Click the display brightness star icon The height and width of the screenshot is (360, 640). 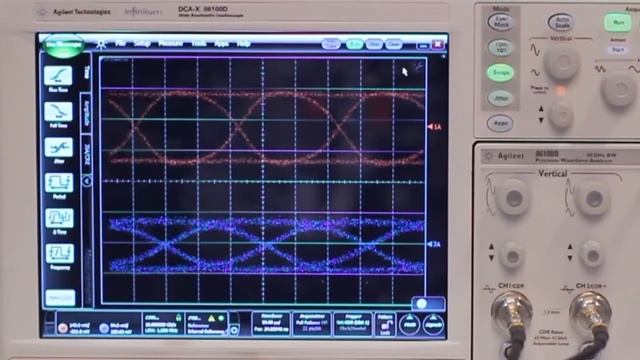(x=101, y=44)
